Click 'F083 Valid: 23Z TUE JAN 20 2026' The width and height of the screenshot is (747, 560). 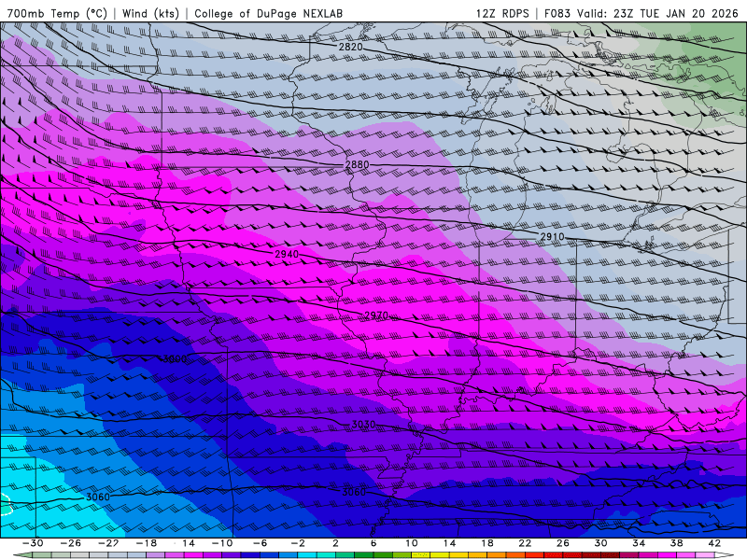[x=643, y=13]
